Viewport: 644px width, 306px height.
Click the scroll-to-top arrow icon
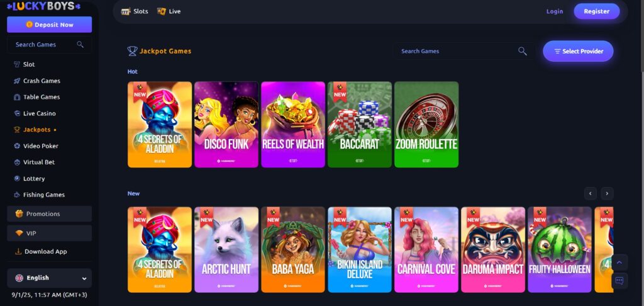coord(619,263)
